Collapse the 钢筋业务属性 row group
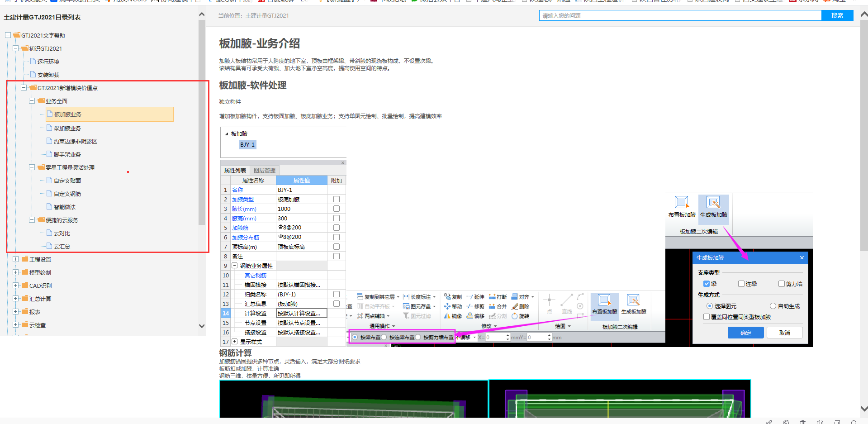The height and width of the screenshot is (424, 868). [x=235, y=266]
